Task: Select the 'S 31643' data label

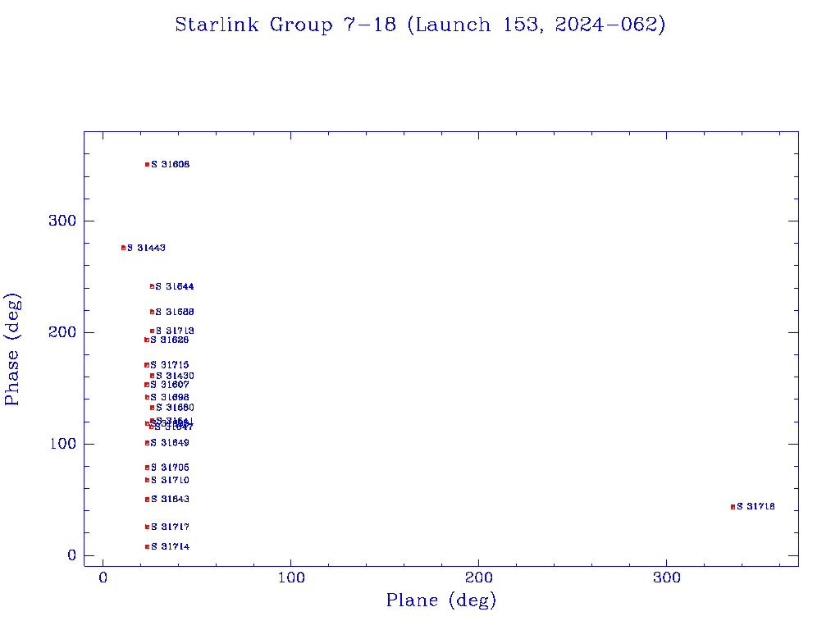Action: point(170,500)
